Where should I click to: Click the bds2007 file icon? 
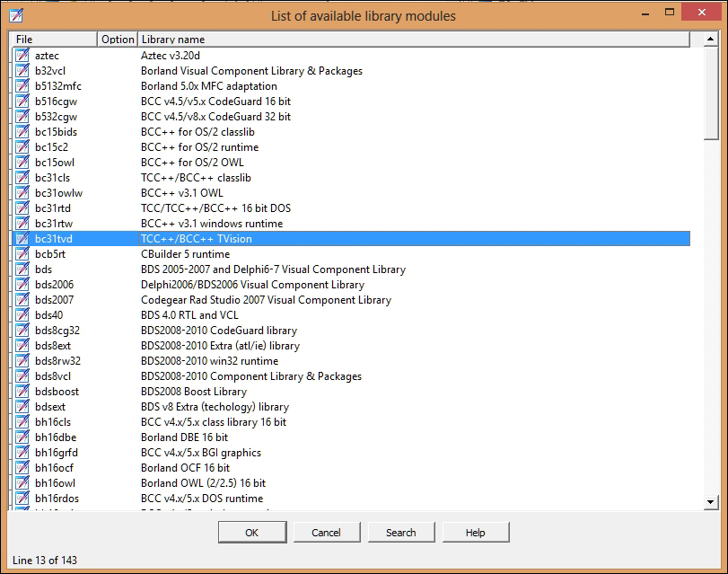(x=22, y=300)
